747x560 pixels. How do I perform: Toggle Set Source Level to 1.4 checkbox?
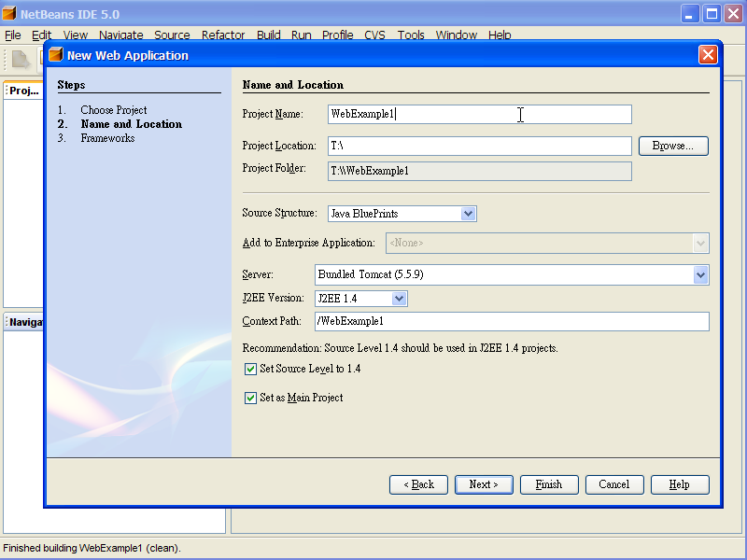250,369
